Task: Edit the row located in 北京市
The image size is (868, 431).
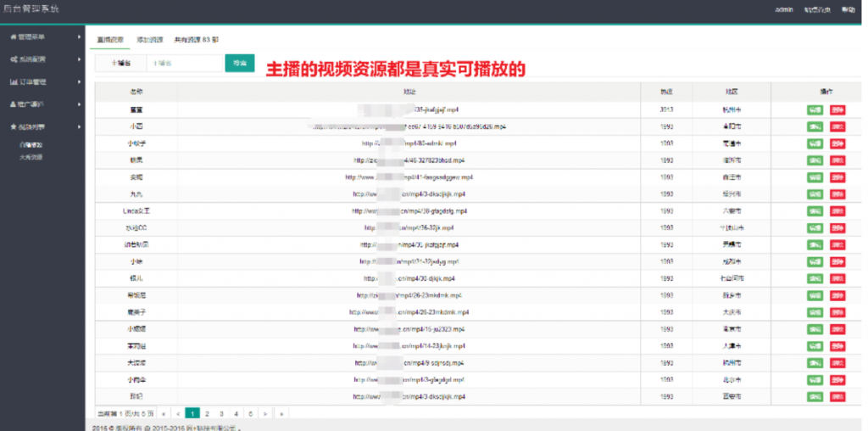Action: [815, 380]
